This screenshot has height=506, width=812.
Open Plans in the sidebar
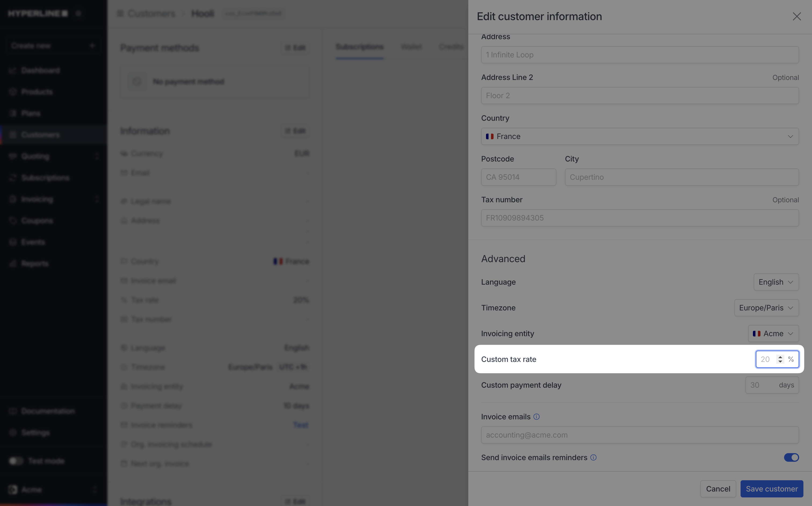click(54, 113)
